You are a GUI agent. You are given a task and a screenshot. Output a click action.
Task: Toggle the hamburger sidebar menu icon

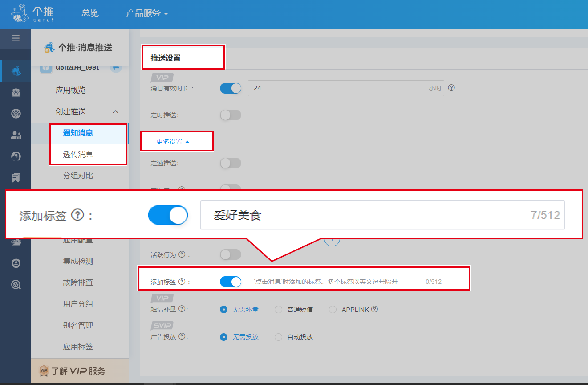(16, 38)
